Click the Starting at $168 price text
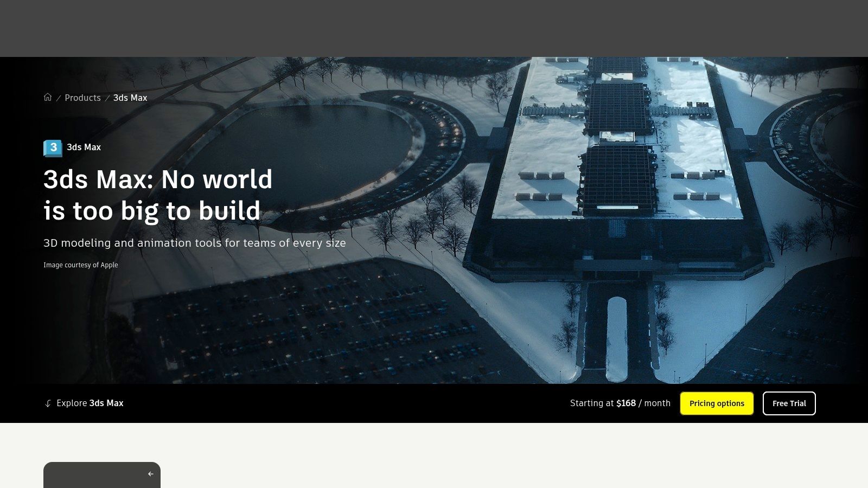The width and height of the screenshot is (868, 488). (620, 403)
